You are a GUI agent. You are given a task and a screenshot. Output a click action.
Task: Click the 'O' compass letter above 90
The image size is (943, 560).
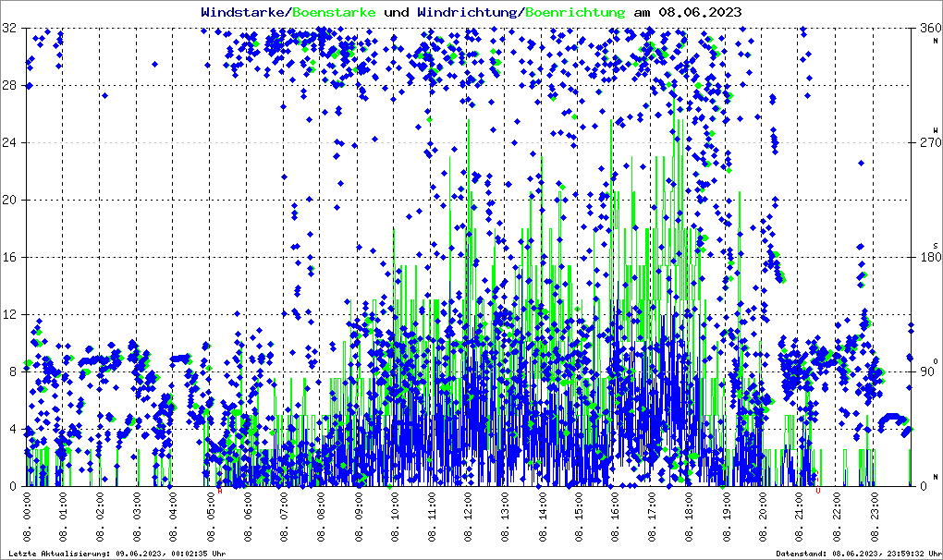pyautogui.click(x=936, y=361)
